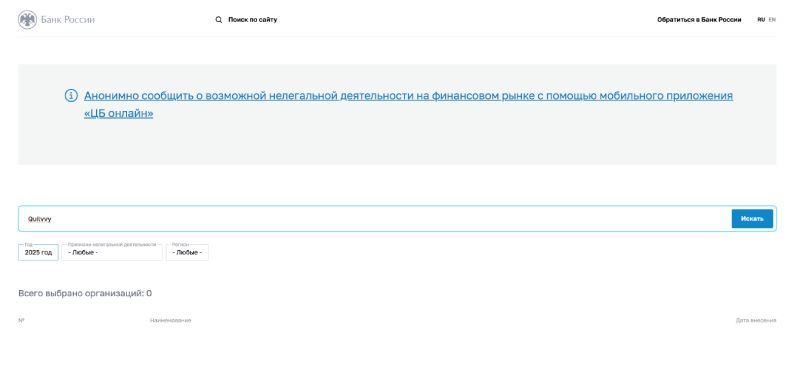Click 'Всего выбрано организаций: 0' text
The height and width of the screenshot is (373, 800).
pos(85,293)
